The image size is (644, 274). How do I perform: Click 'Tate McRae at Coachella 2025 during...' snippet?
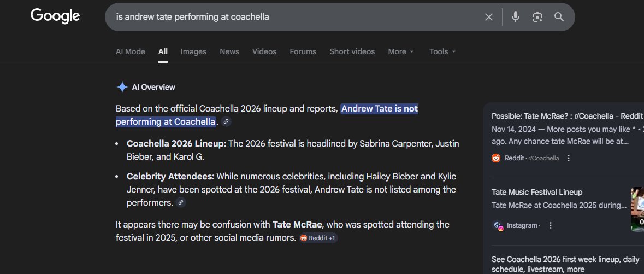coord(559,205)
